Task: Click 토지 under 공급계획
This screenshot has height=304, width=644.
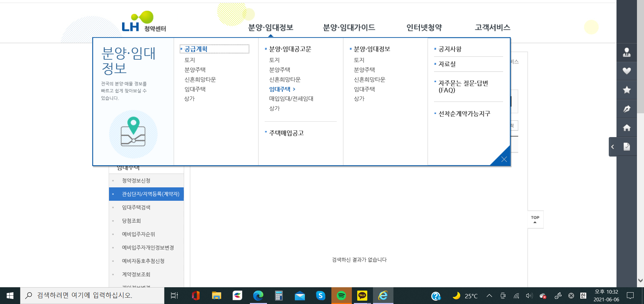Action: (x=190, y=60)
